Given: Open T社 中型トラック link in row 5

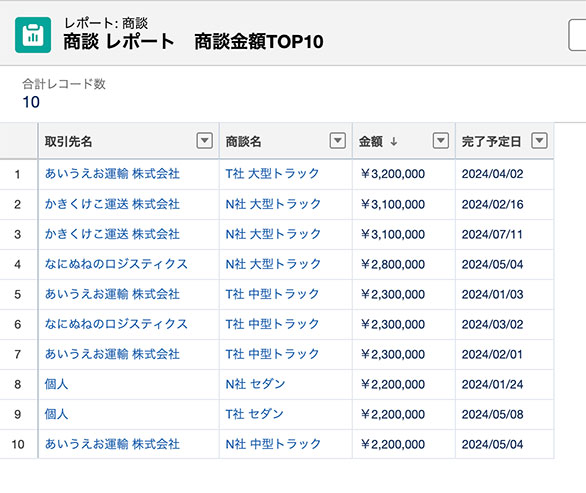Looking at the screenshot, I should click(272, 294).
